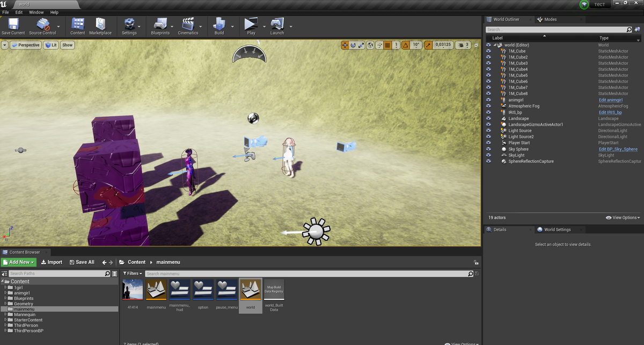Open the Content Browser Filters dropdown

coord(133,274)
